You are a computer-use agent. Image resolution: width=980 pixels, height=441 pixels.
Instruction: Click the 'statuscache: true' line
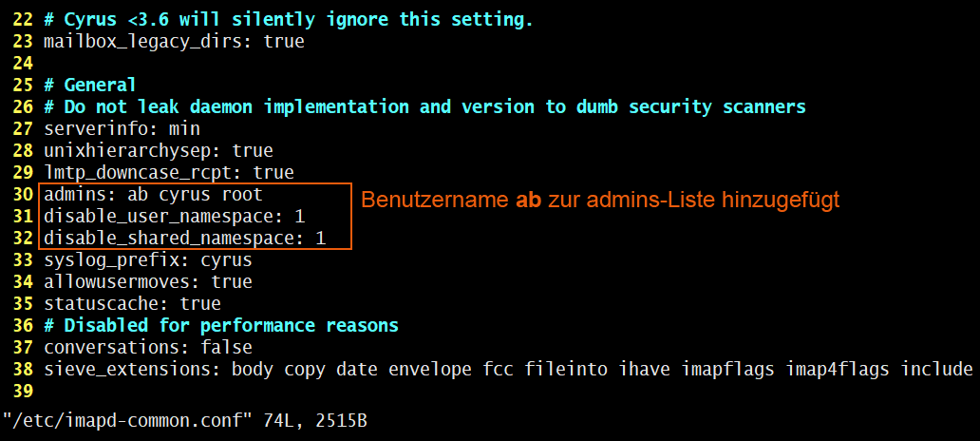click(x=132, y=304)
